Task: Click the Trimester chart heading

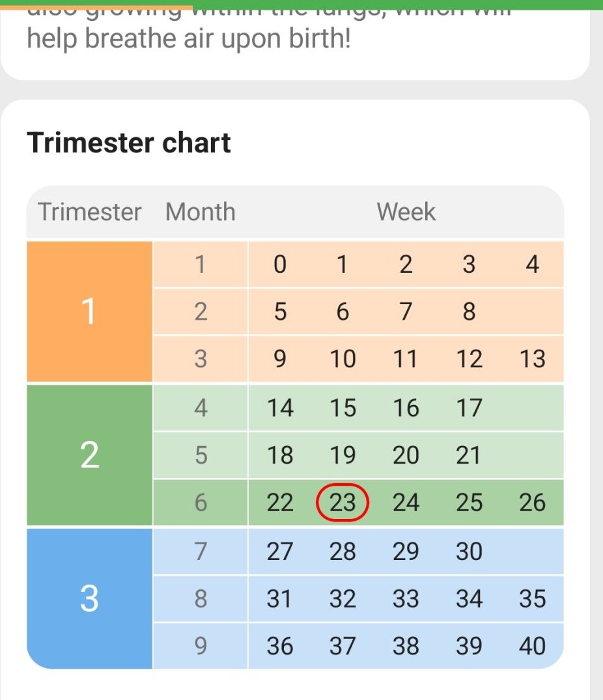Action: tap(128, 143)
